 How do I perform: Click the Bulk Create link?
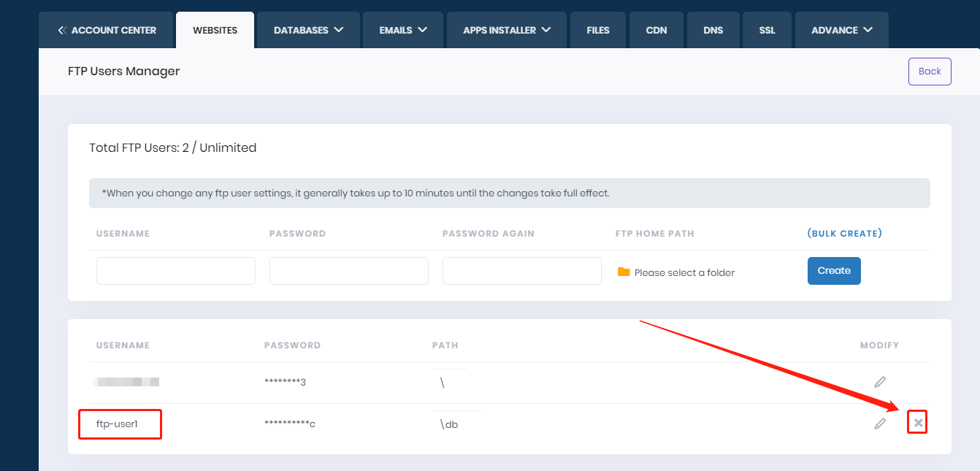click(x=844, y=234)
